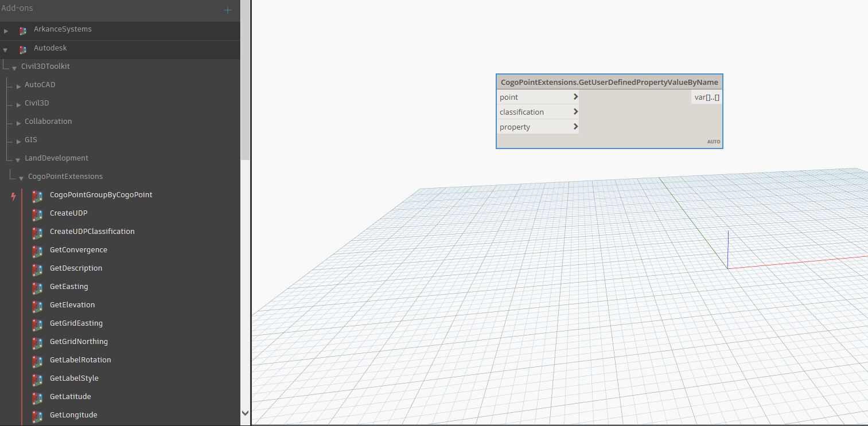Click the CreateUDPClassification node icon
The width and height of the screenshot is (868, 426).
click(x=37, y=232)
